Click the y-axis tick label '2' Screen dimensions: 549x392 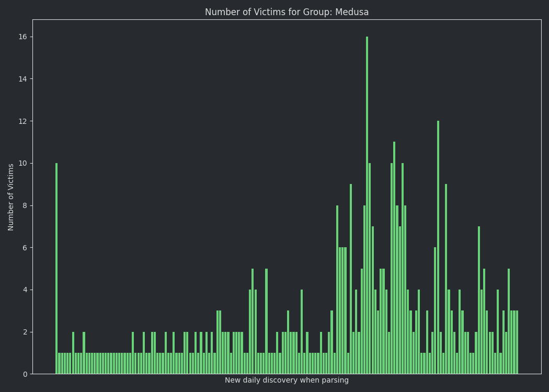point(25,332)
